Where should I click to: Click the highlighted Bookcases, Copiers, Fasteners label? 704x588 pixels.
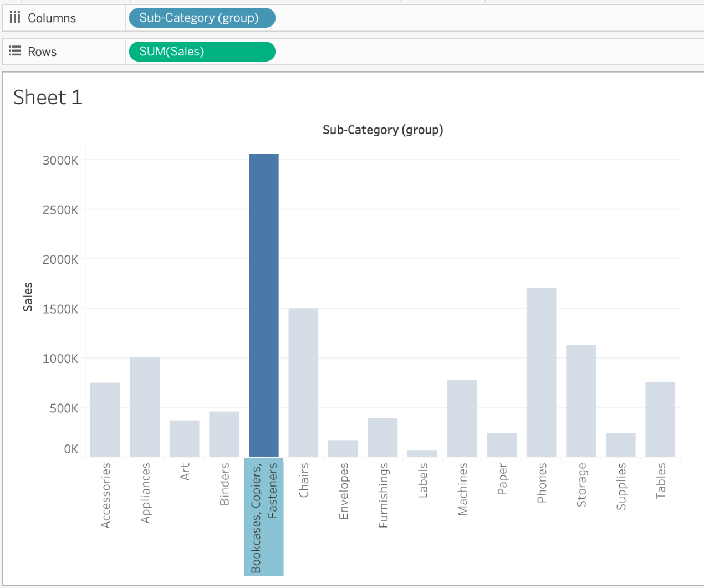coord(264,517)
